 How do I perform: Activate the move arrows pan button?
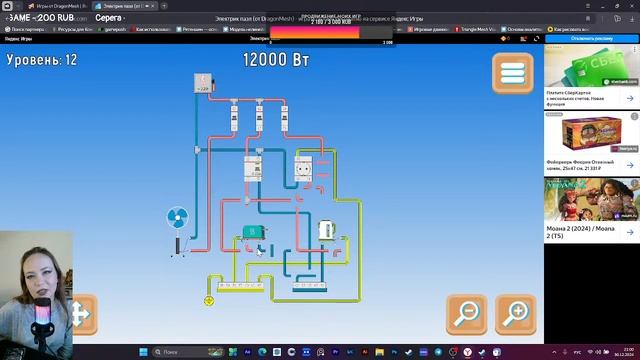tap(84, 315)
